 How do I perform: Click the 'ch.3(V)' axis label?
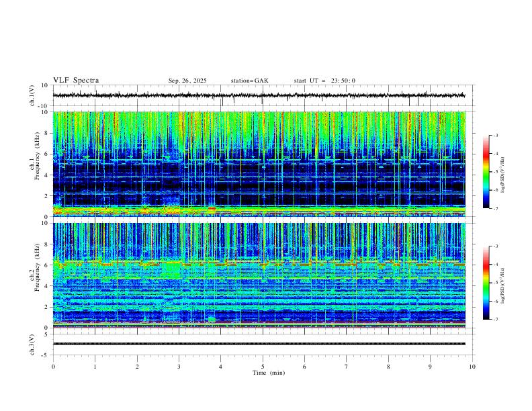[x=32, y=345]
